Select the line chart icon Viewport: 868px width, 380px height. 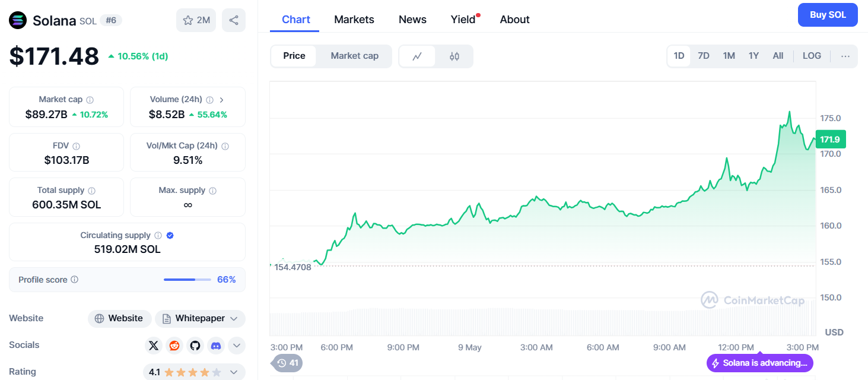point(418,56)
